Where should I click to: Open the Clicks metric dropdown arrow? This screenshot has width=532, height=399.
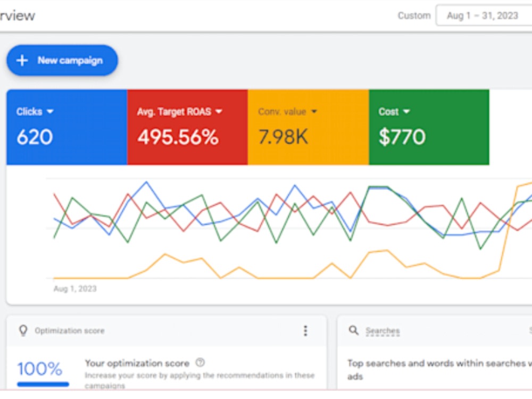tap(50, 111)
